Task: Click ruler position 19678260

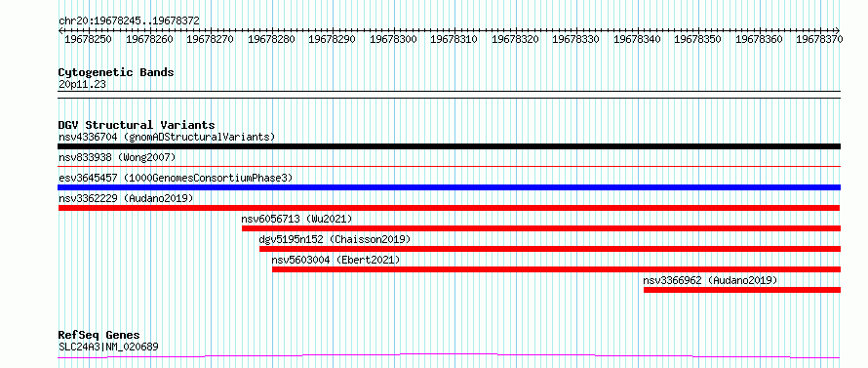Action: (x=149, y=39)
